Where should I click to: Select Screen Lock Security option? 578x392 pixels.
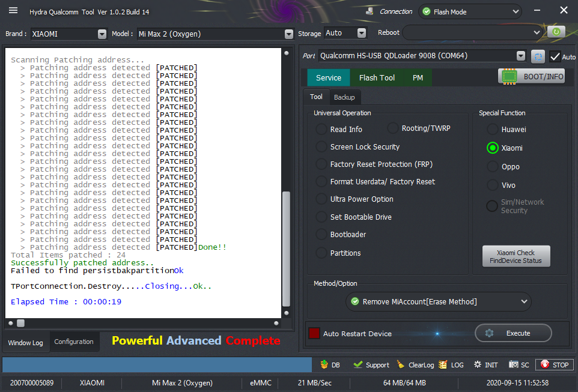point(321,146)
